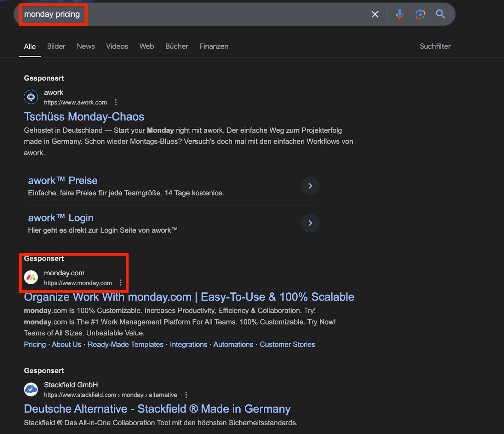
Task: Expand awork Login sitelink chevron
Action: tap(310, 223)
